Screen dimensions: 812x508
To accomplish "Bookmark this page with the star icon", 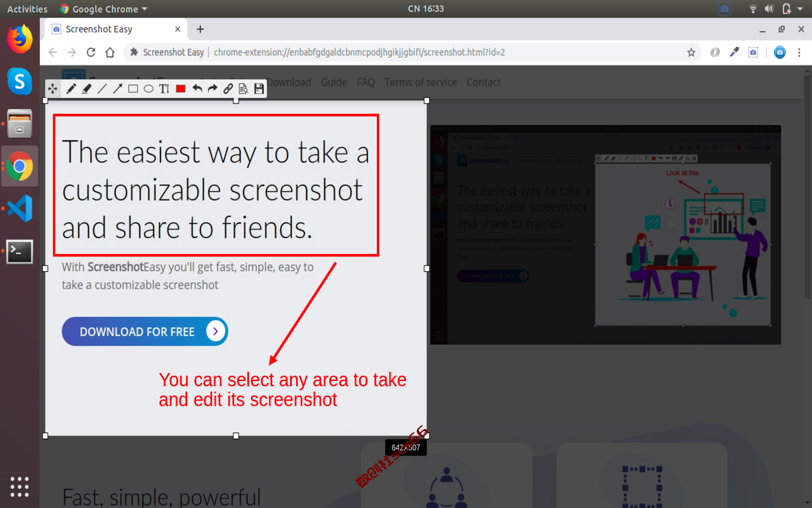I will (691, 53).
